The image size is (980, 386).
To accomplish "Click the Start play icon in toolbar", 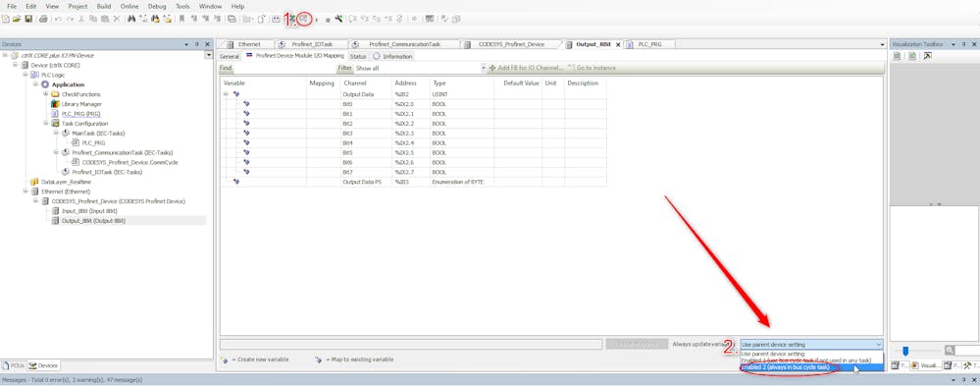I will point(317,20).
